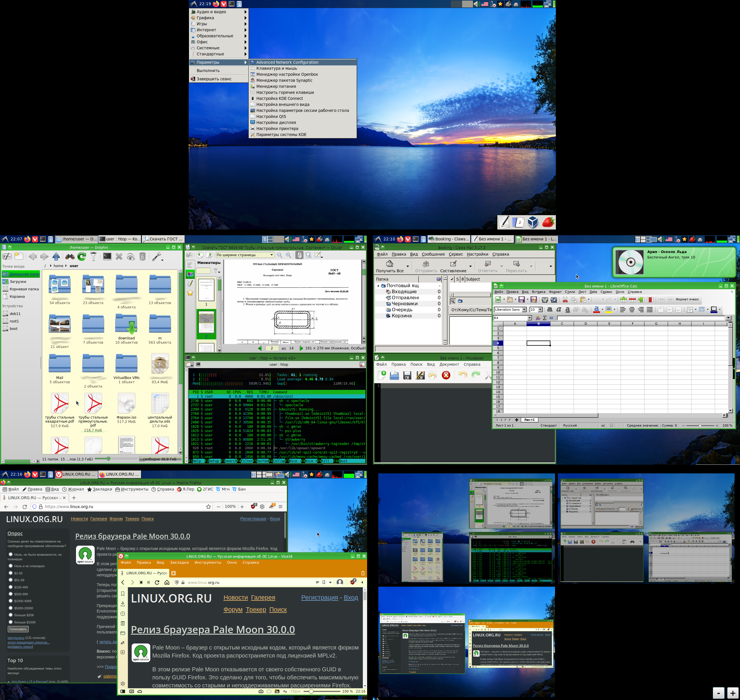Click the 'Трекер' link in Vivaldi page
This screenshot has height=700, width=740.
pyautogui.click(x=256, y=609)
